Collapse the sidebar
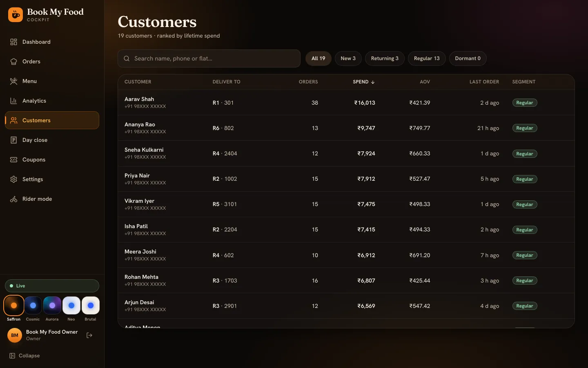The width and height of the screenshot is (588, 368). coord(24,356)
